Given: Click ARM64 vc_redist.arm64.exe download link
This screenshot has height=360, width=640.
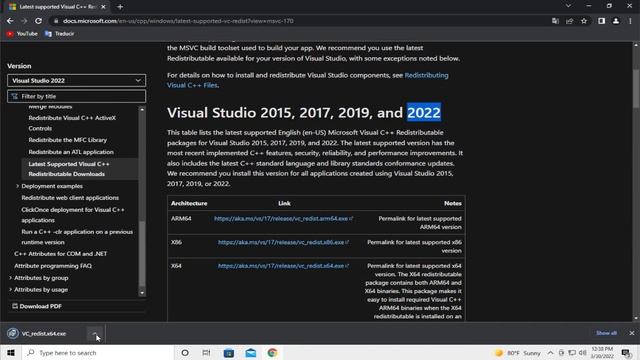Looking at the screenshot, I should point(283,219).
